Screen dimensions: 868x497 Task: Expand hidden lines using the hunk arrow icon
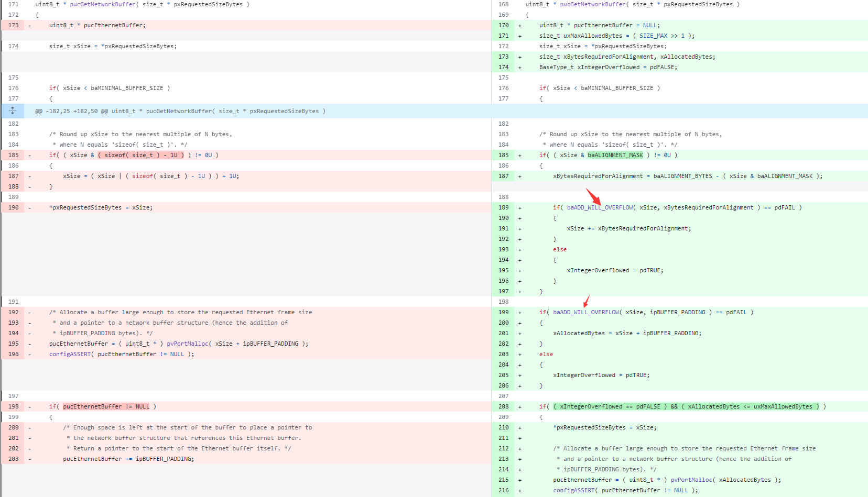(13, 111)
